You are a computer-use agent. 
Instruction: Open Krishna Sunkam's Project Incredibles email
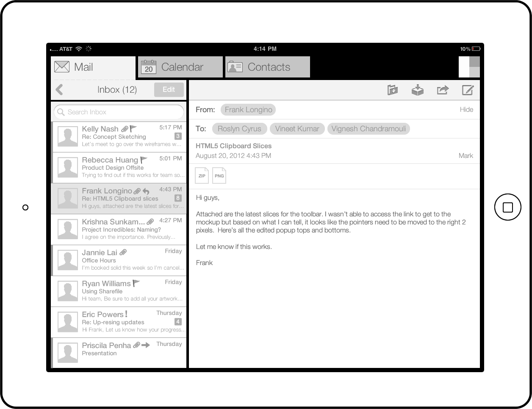(119, 229)
